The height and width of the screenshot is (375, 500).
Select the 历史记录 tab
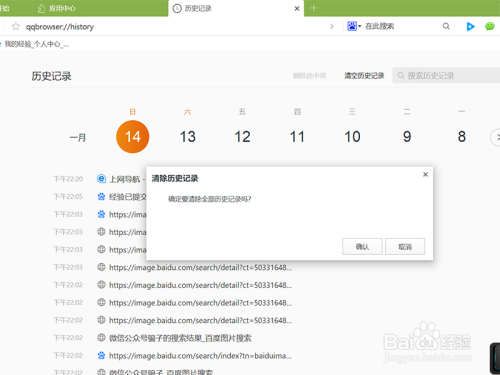pyautogui.click(x=236, y=8)
